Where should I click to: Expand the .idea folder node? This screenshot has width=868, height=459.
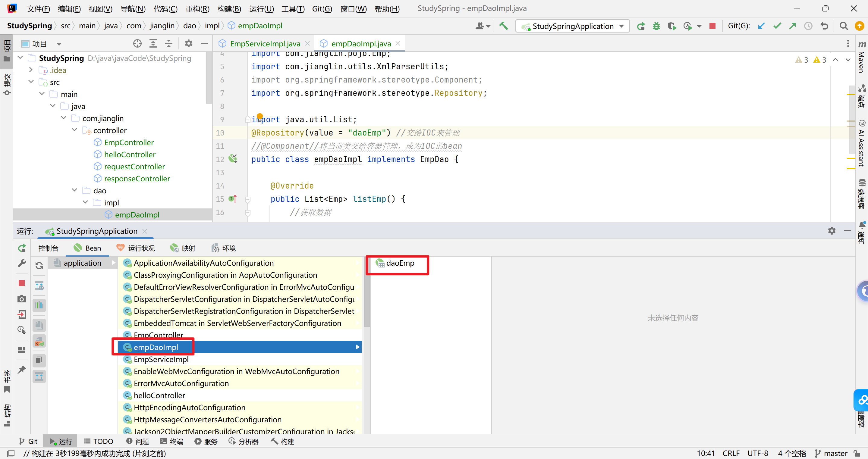click(x=31, y=70)
